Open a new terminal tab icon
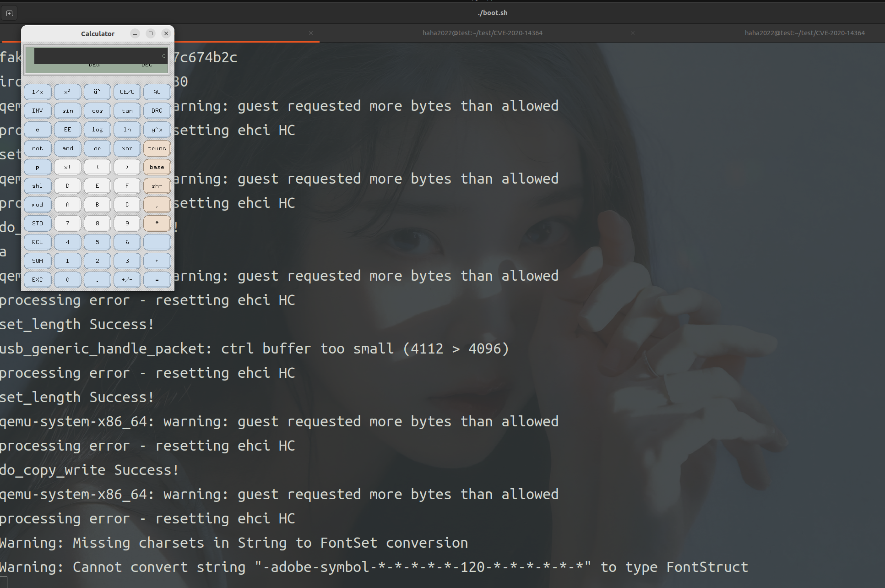 click(x=9, y=13)
